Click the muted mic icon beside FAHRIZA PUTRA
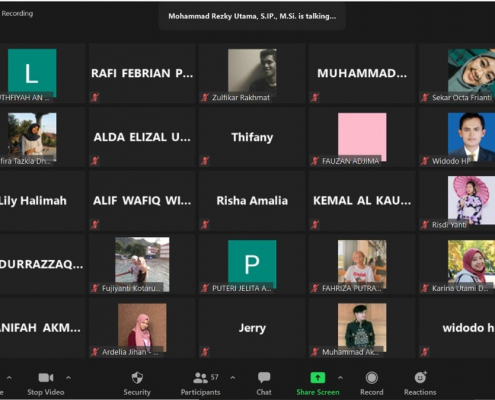495x400 pixels. pos(315,288)
